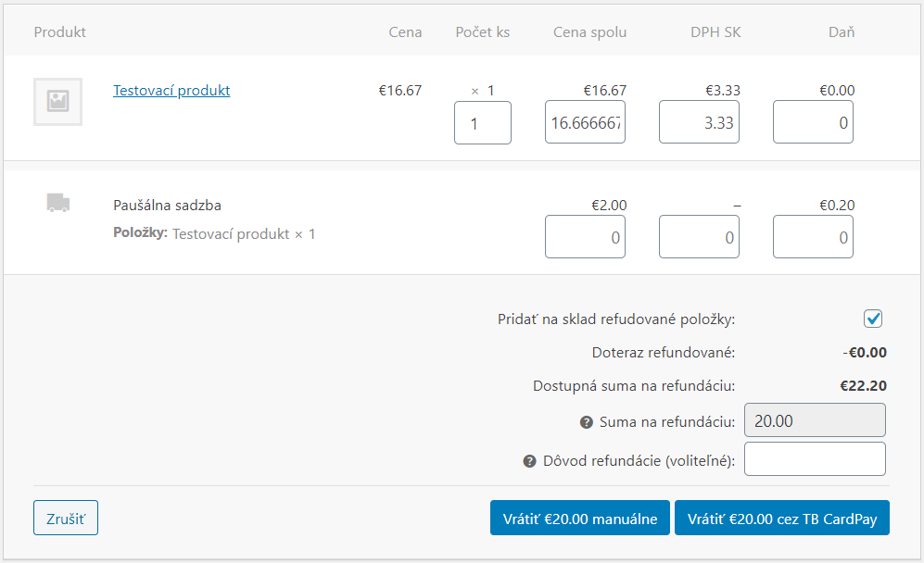Click the shipping DPH SK refund field

click(699, 236)
